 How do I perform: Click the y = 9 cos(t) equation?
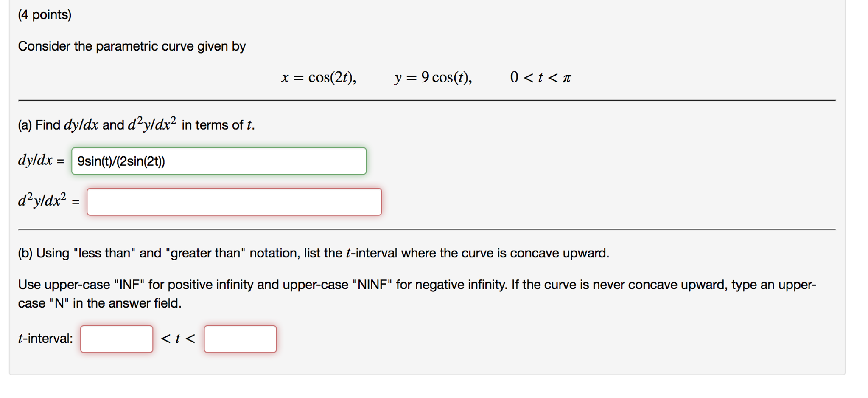pyautogui.click(x=433, y=77)
